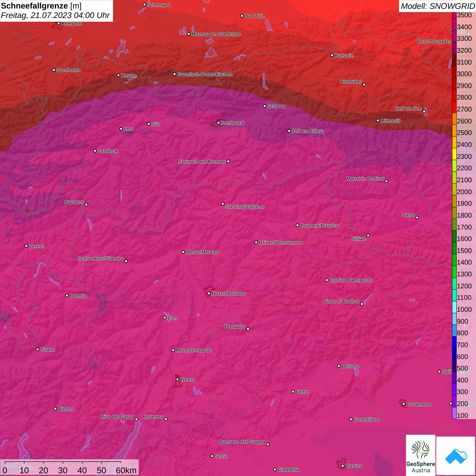
Task: Click the Schneefallgrenze map title
Action: click(41, 6)
